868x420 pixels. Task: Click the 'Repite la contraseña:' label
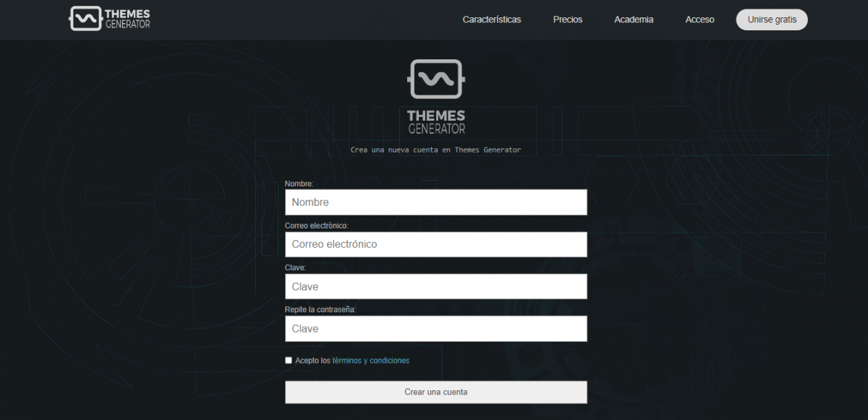[x=320, y=309]
